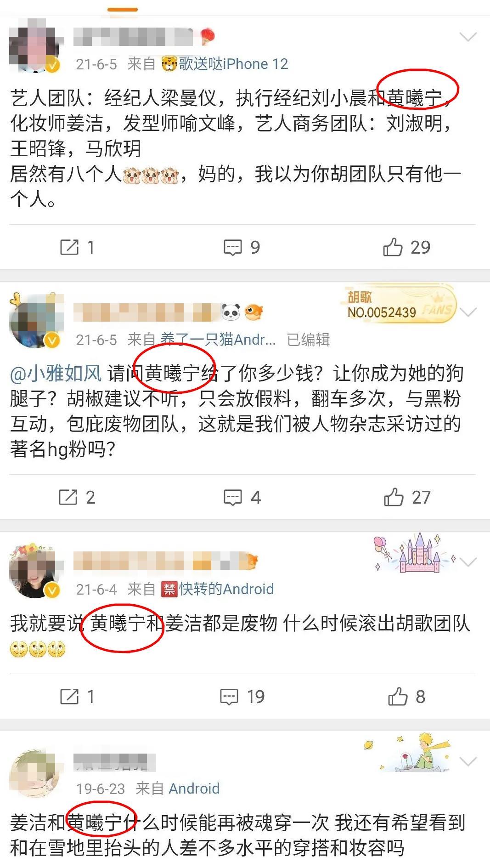490x868 pixels.
Task: View avatar of the third post's author
Action: coord(35,571)
